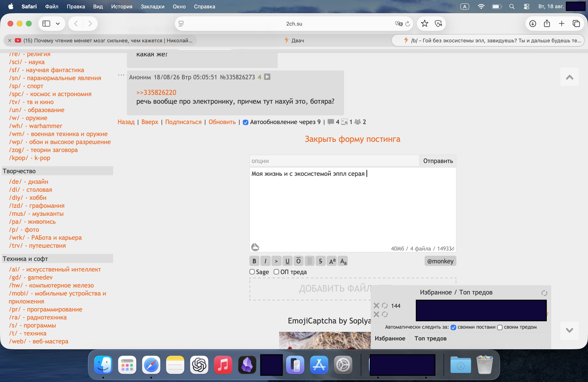Open the three-dots menu beside post №335826273

coord(121,75)
